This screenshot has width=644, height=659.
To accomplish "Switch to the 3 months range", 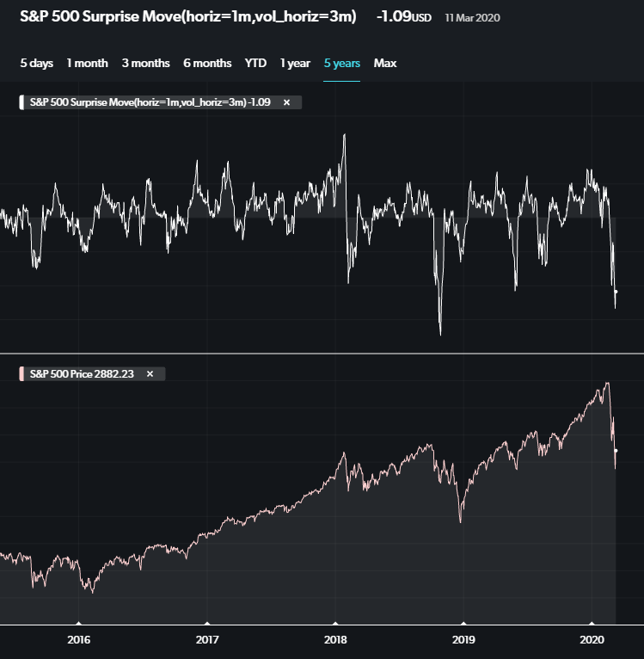I will (146, 63).
